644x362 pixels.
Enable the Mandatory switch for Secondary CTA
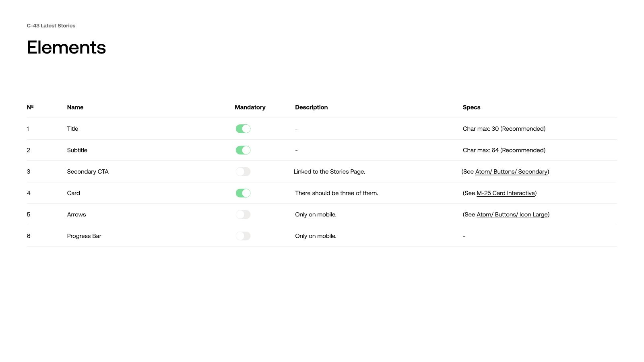click(243, 172)
